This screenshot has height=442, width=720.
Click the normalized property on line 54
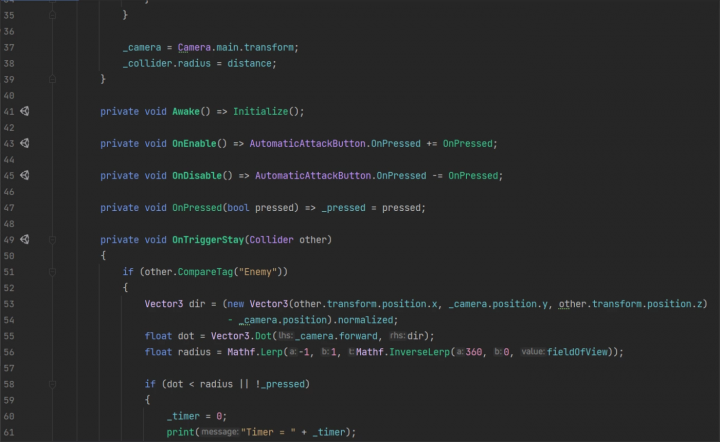[366, 320]
